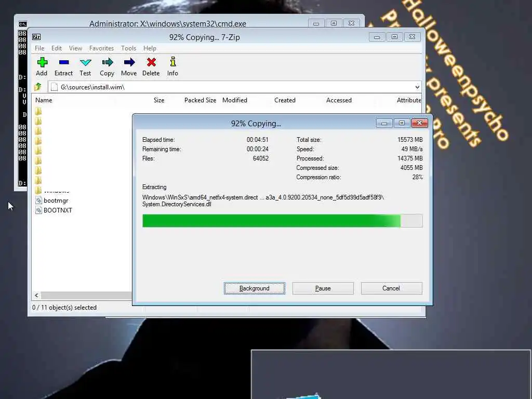Open the Help menu
Viewport: 532px width, 399px height.
tap(150, 48)
